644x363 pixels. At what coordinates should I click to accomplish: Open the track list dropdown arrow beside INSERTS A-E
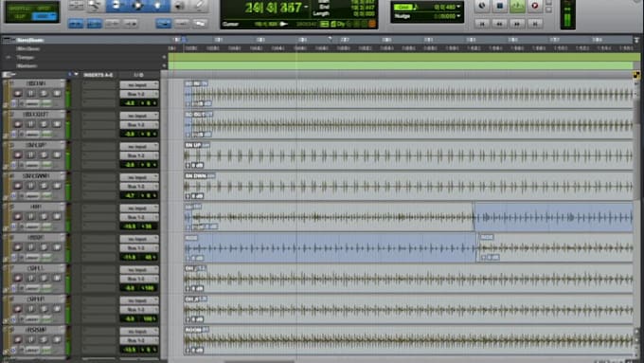[77, 75]
